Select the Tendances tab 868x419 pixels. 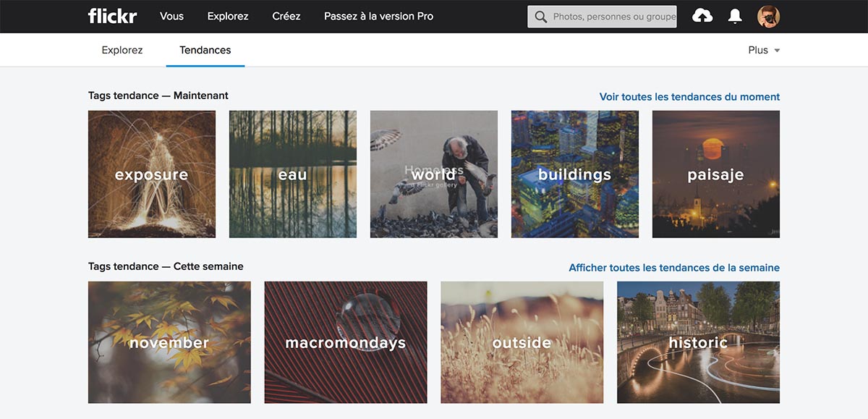(x=205, y=49)
